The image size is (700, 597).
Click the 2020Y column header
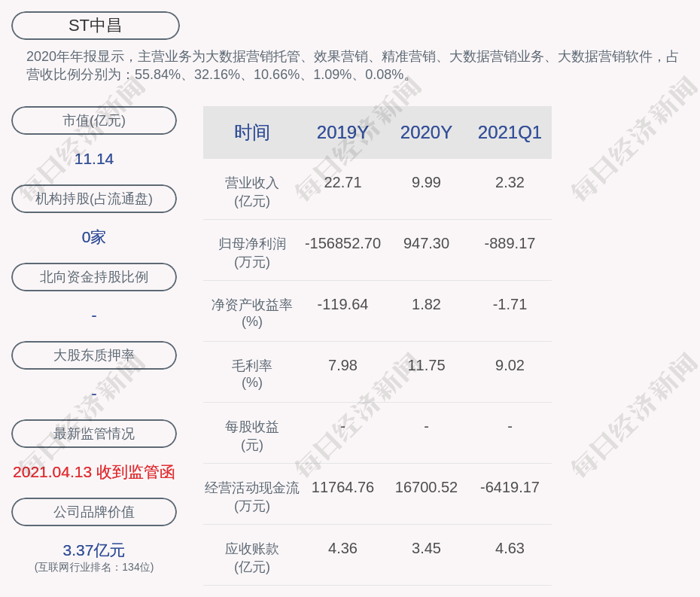pos(426,132)
